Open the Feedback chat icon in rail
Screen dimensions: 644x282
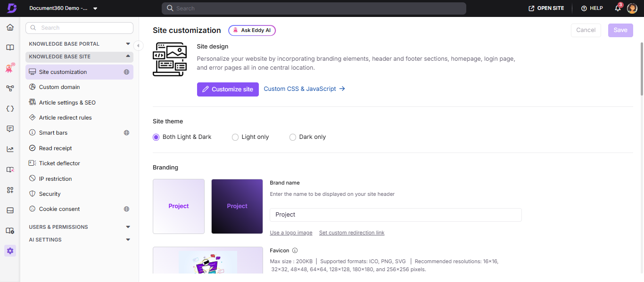(x=10, y=129)
